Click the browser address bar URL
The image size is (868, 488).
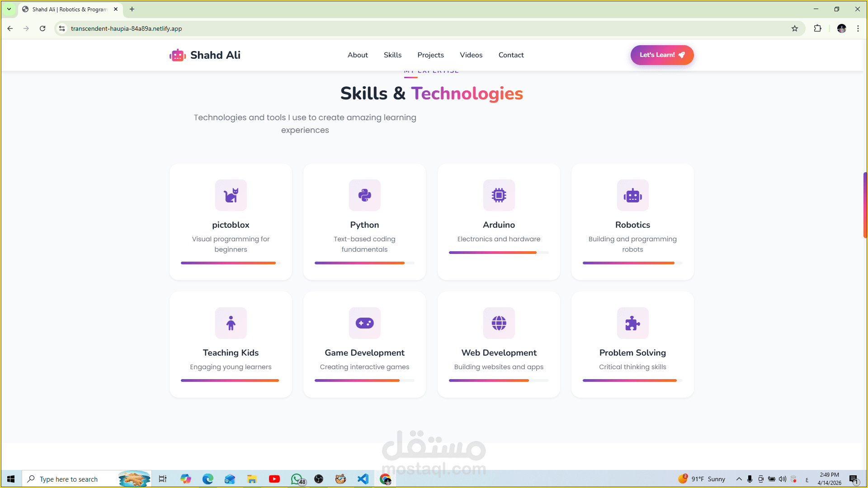(x=127, y=28)
